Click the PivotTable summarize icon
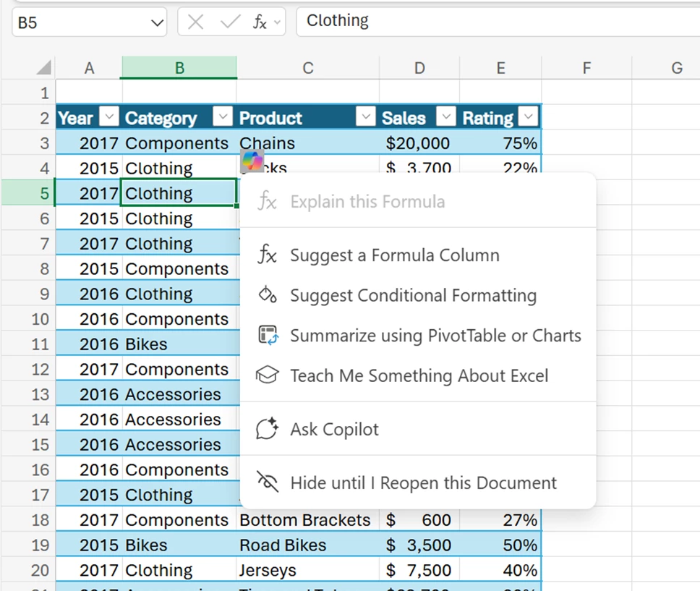Viewport: 700px width, 591px height. 268,335
